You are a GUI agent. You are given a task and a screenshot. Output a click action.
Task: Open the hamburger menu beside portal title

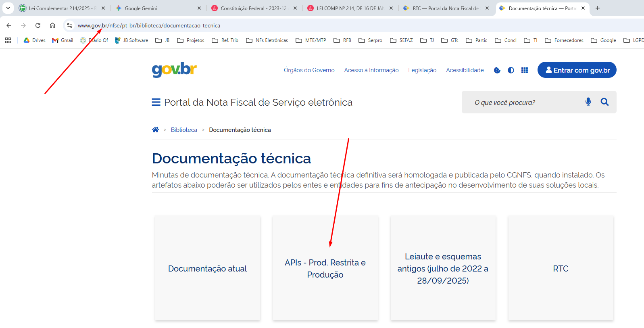tap(156, 102)
